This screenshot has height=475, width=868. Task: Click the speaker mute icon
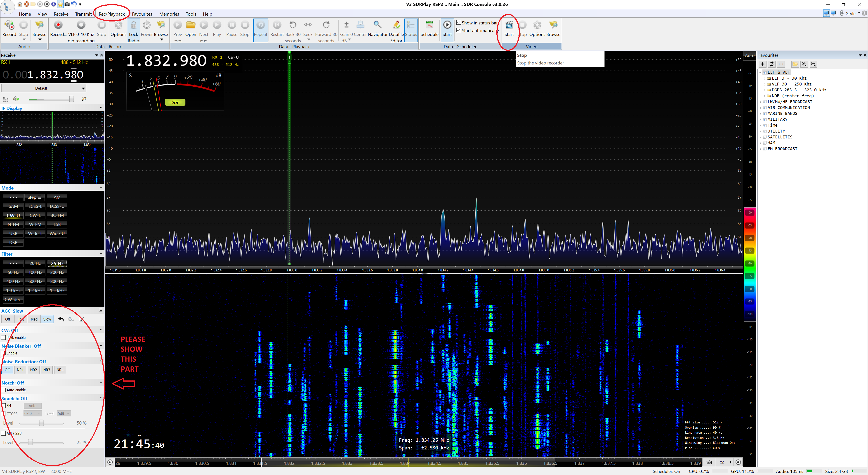(x=16, y=99)
